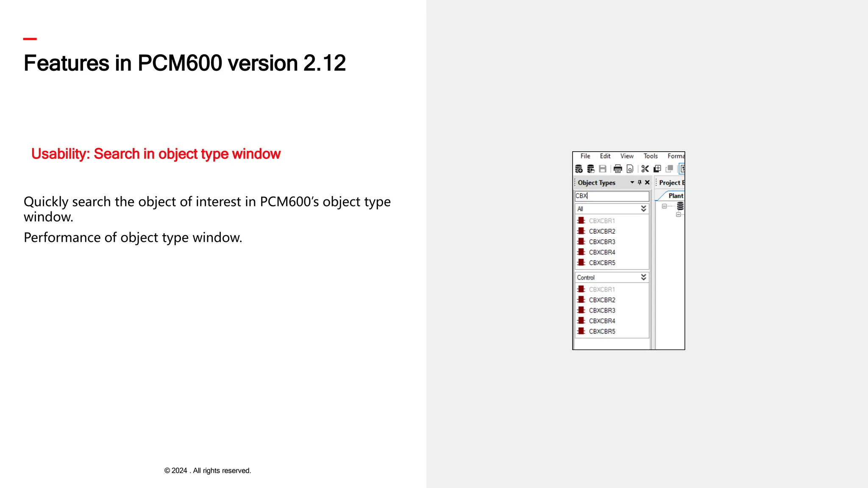Click the Copy toolbar icon
868x488 pixels.
[657, 169]
